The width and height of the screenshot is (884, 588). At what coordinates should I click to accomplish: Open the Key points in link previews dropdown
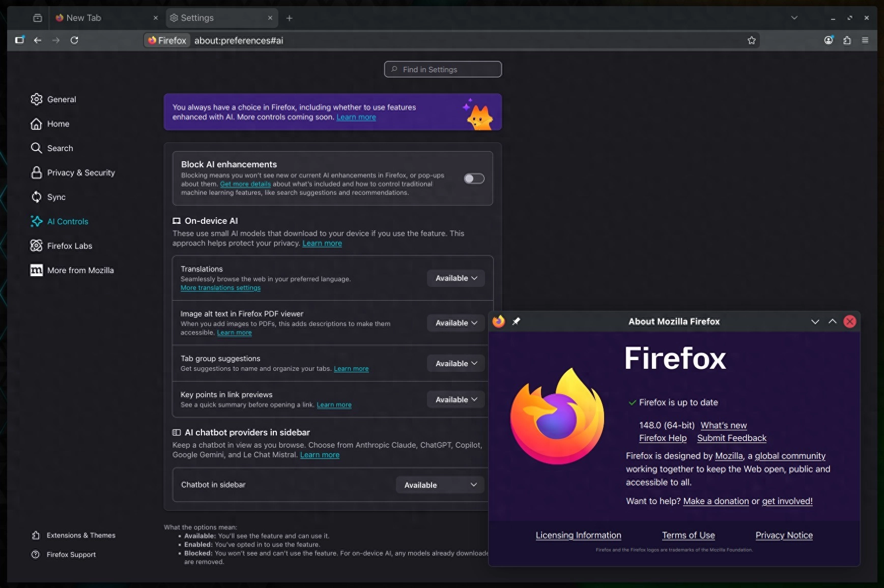tap(455, 399)
